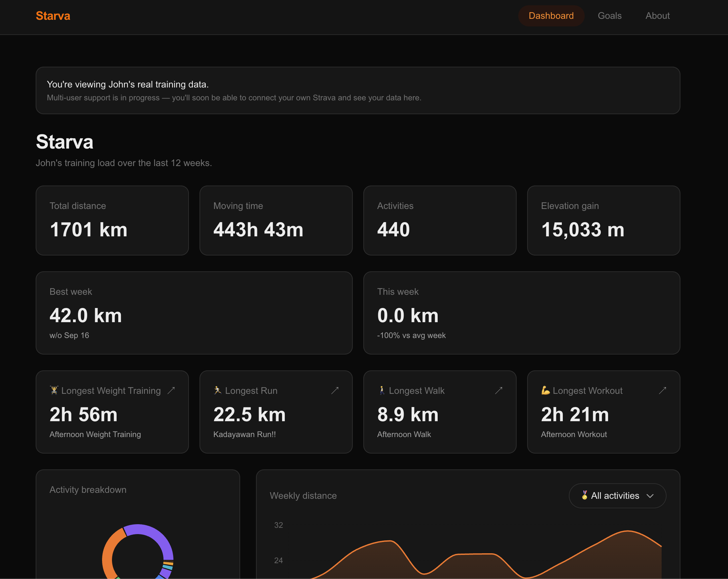The height and width of the screenshot is (579, 728).
Task: Click the Activity breakdown heading
Action: 88,490
